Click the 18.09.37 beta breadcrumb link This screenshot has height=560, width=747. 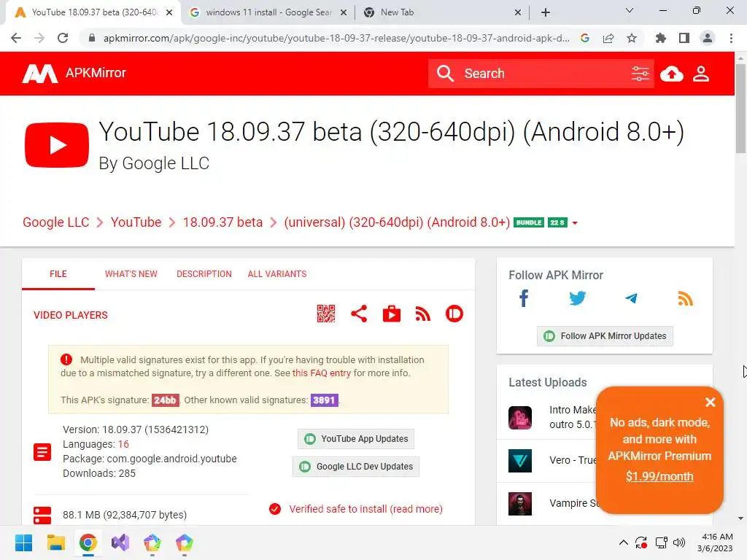(222, 222)
